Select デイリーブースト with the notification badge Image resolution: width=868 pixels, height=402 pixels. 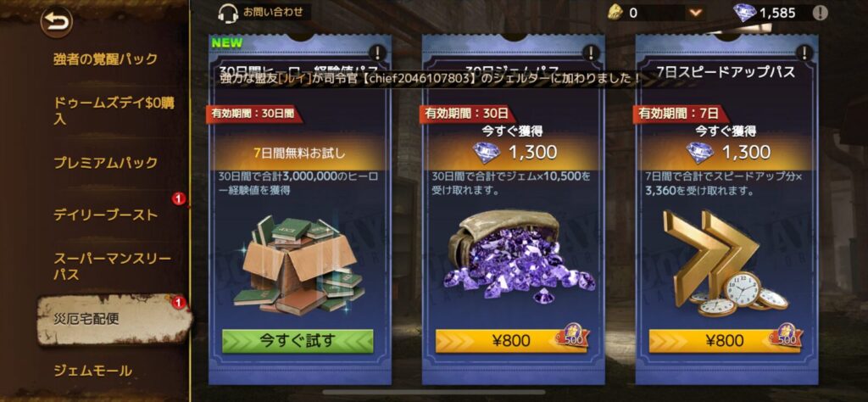tap(106, 215)
